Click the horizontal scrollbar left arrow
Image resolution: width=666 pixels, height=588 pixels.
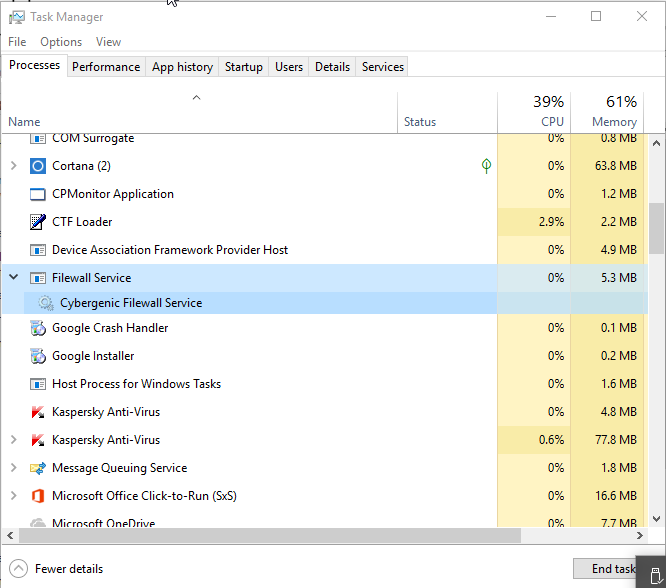pos(10,536)
